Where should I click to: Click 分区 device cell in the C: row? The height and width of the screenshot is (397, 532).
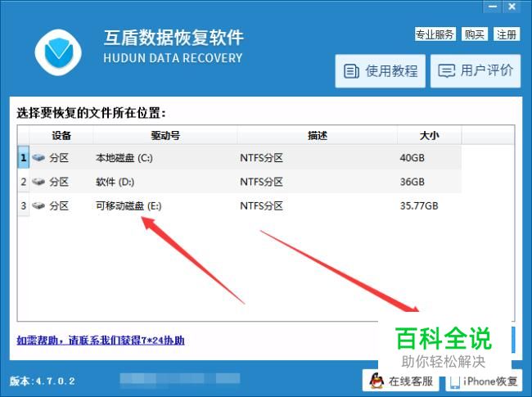point(59,158)
